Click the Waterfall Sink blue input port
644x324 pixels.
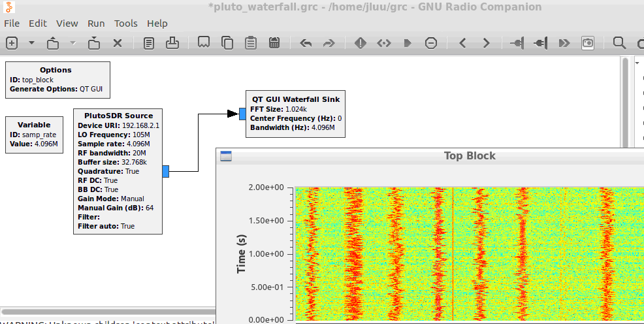click(242, 114)
